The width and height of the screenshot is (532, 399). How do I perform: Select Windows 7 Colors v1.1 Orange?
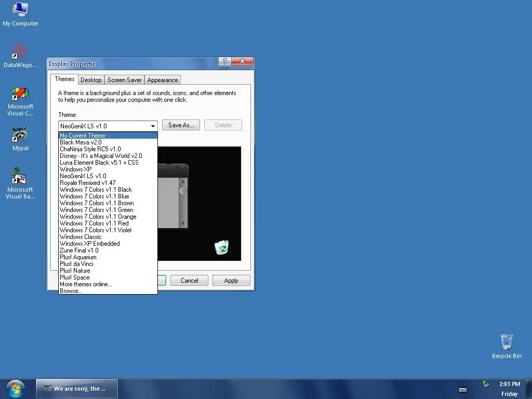108,217
